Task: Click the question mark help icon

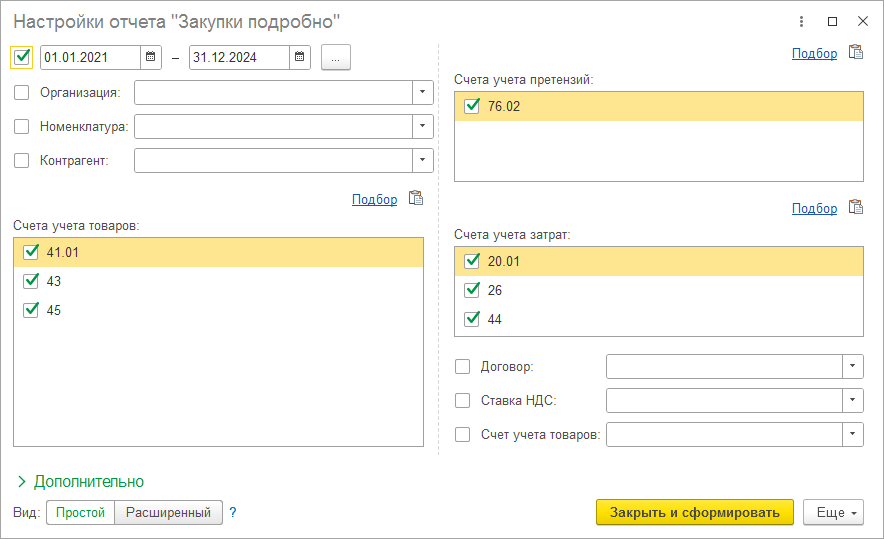Action: pyautogui.click(x=233, y=513)
